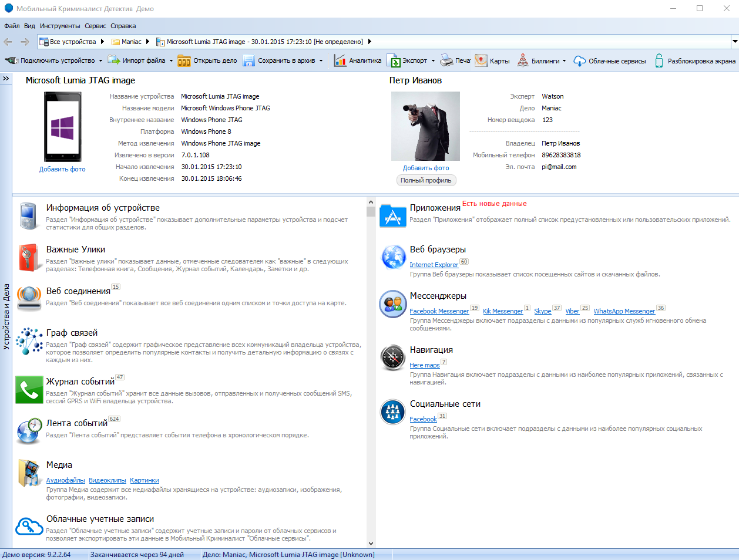Click Импорт файла toolbar button
739x560 pixels.
click(x=137, y=60)
